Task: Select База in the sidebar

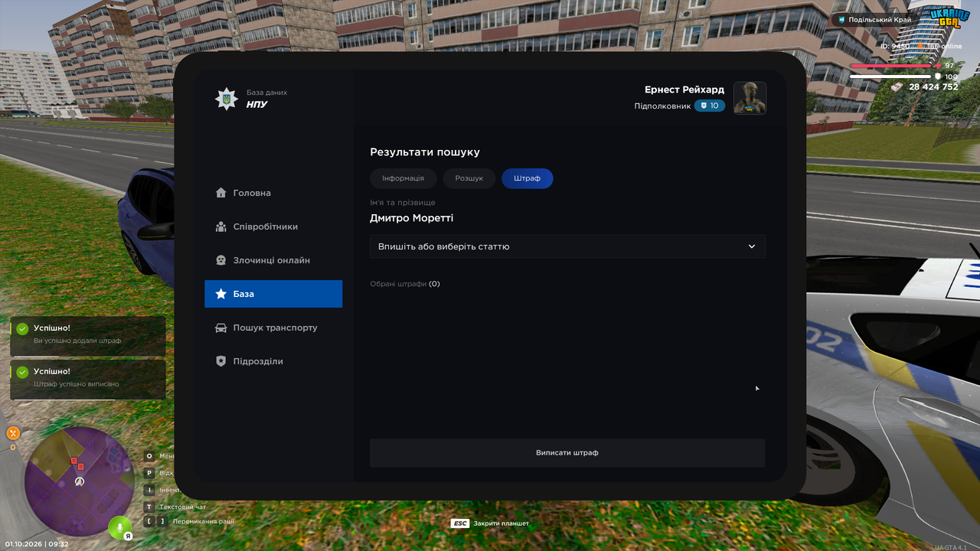Action: click(x=273, y=294)
